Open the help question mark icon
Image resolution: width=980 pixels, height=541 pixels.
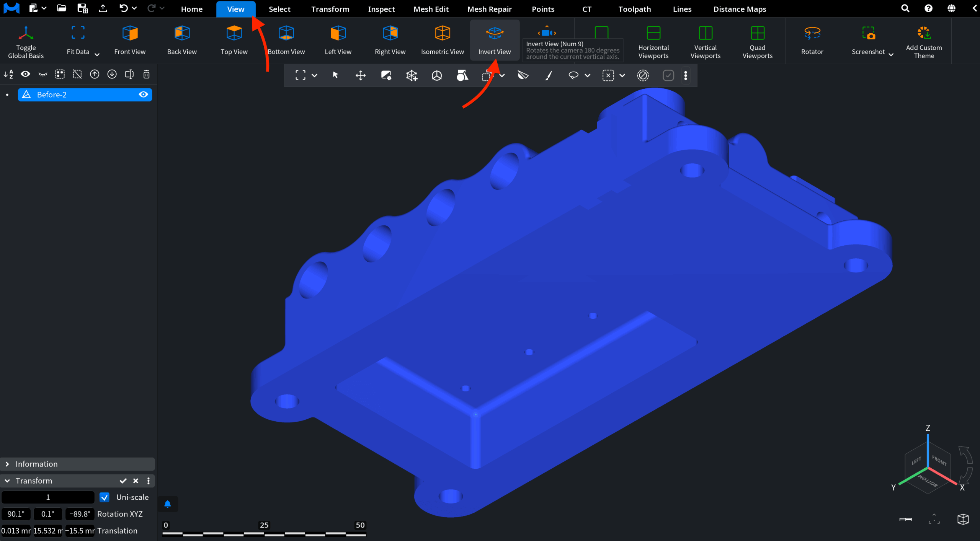point(928,8)
